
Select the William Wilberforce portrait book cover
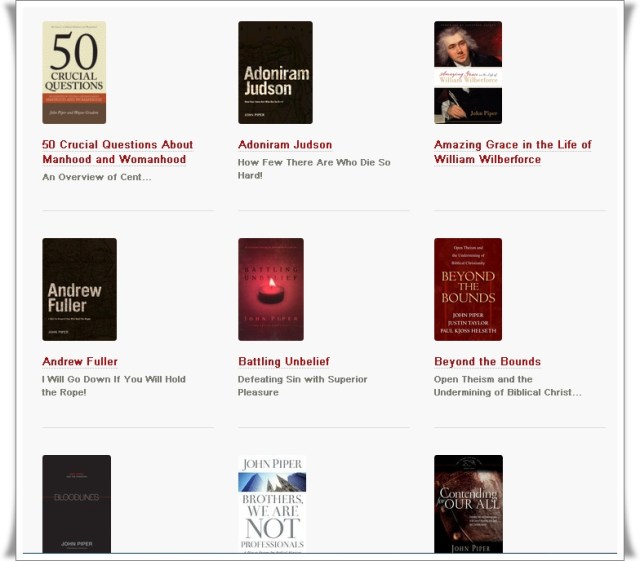468,73
